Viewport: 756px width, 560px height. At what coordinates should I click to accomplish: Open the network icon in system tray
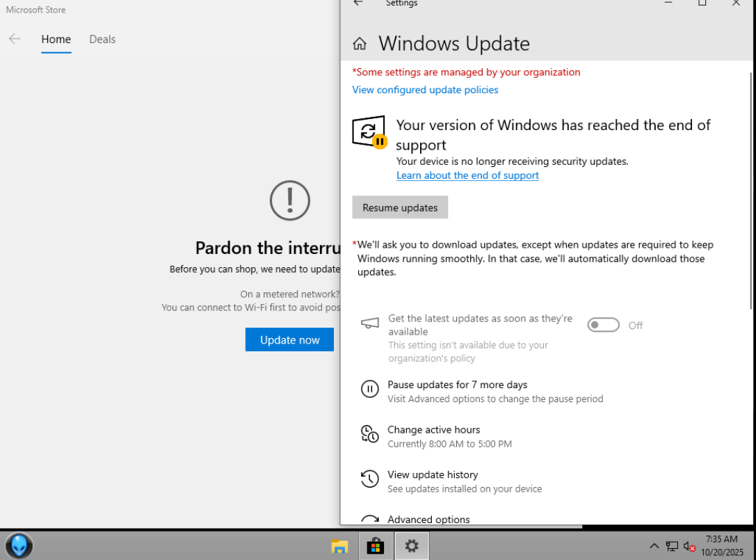click(672, 546)
